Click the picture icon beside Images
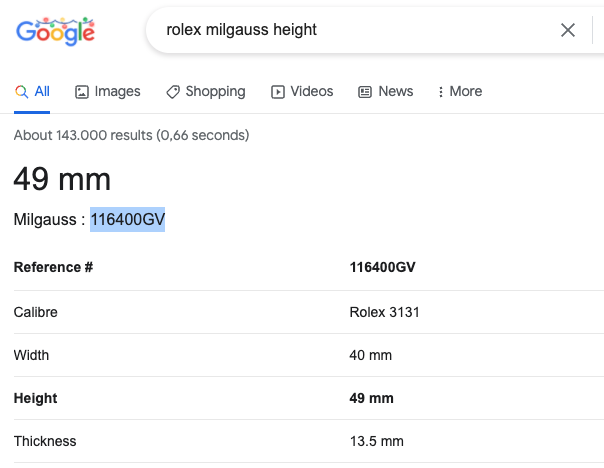Viewport: 604px width, 468px height. click(x=82, y=92)
